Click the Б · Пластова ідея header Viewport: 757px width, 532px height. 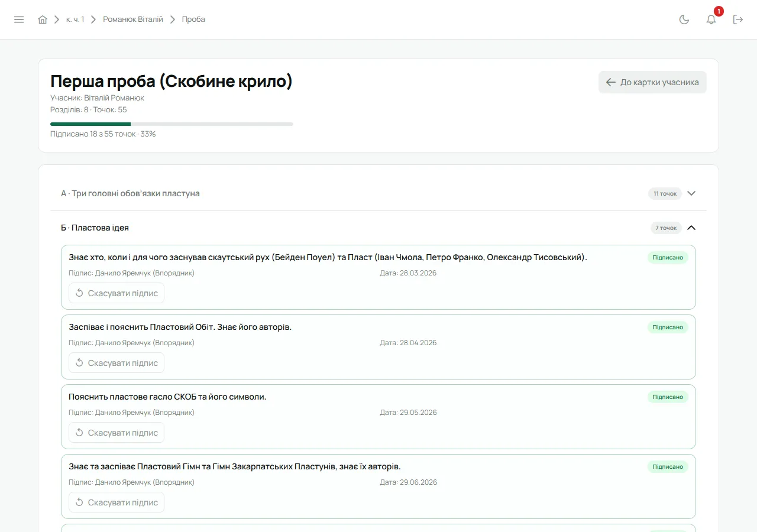(378, 228)
